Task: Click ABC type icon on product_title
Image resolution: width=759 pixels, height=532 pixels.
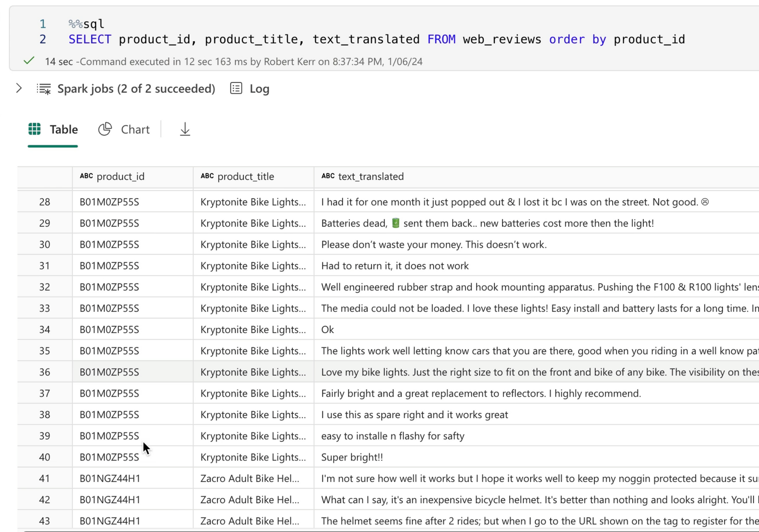Action: (207, 176)
